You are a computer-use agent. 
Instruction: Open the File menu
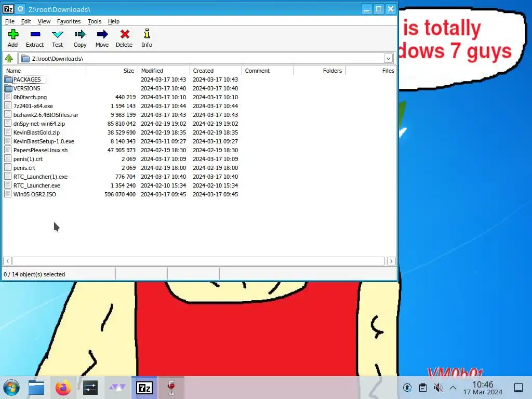[x=10, y=21]
